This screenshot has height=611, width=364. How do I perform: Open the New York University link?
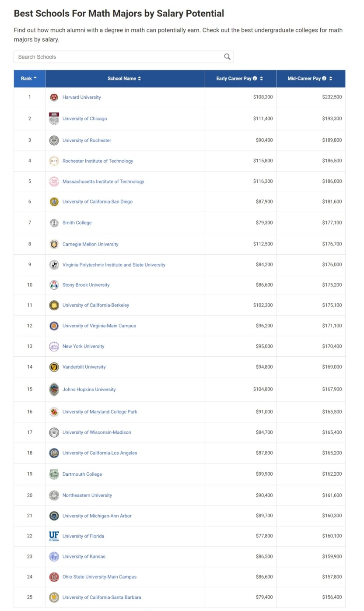pos(84,347)
